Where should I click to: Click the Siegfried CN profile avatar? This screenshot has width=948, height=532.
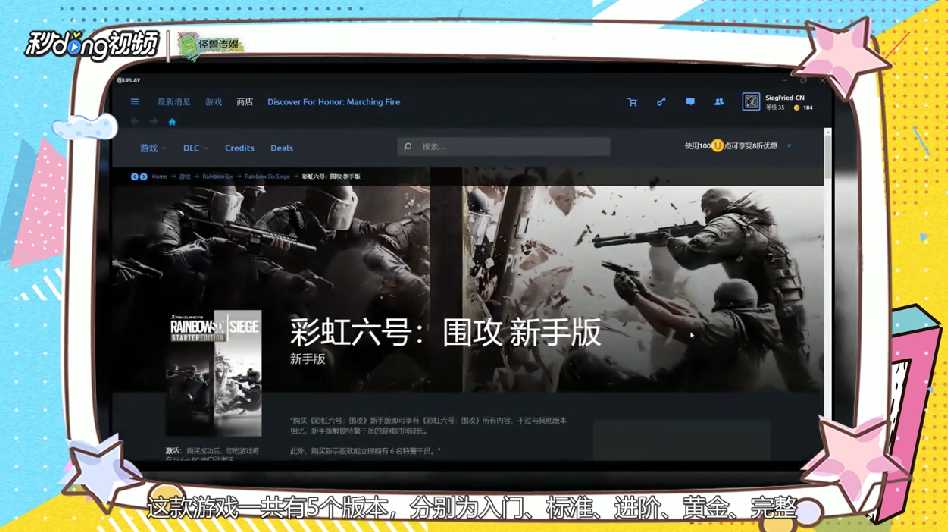[x=751, y=102]
